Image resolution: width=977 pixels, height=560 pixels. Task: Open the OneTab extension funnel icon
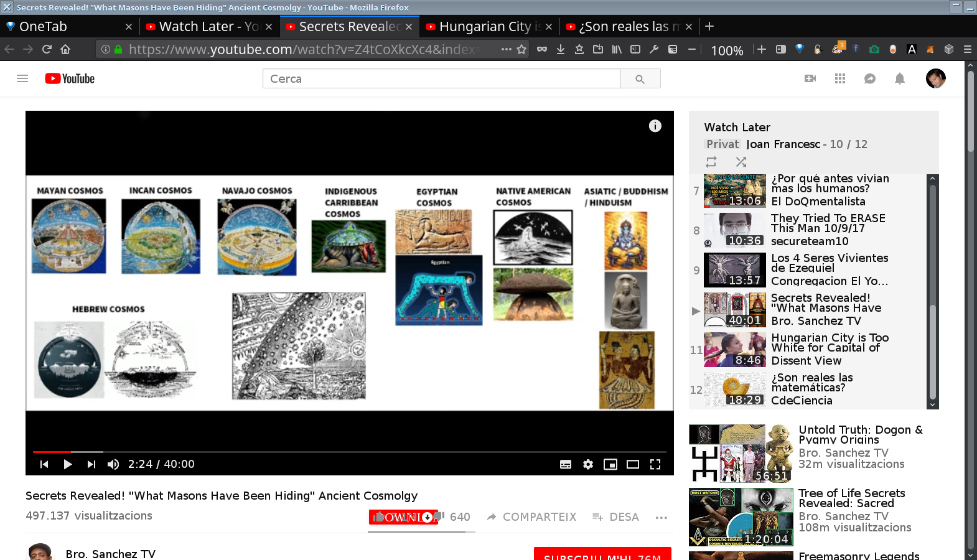point(800,49)
